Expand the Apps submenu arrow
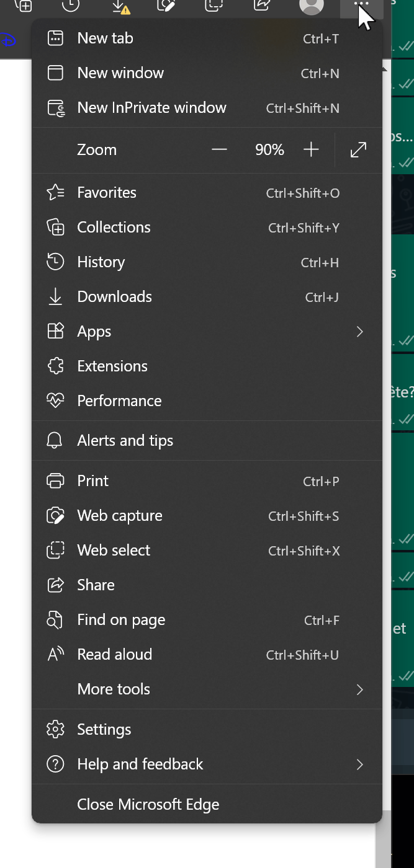The width and height of the screenshot is (414, 868). [359, 332]
